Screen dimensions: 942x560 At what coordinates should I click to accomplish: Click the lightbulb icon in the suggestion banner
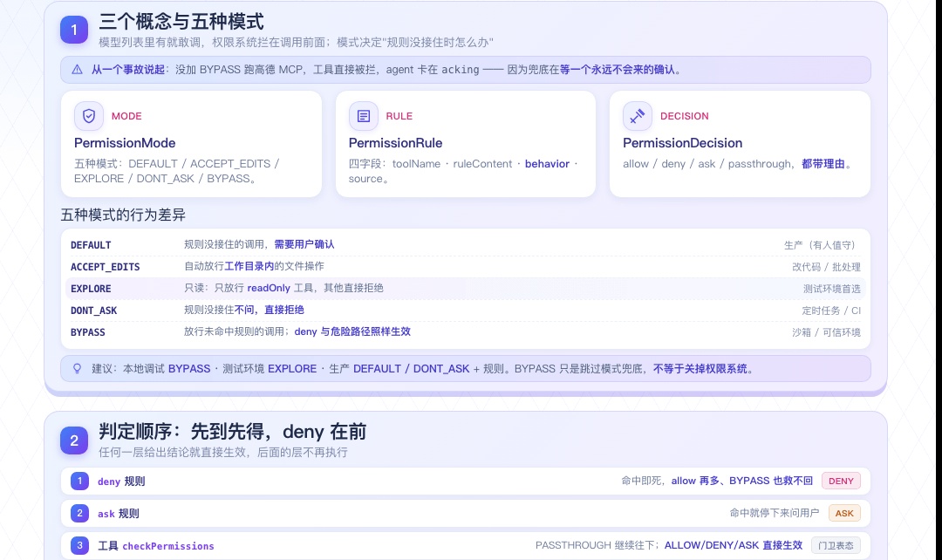pyautogui.click(x=77, y=368)
